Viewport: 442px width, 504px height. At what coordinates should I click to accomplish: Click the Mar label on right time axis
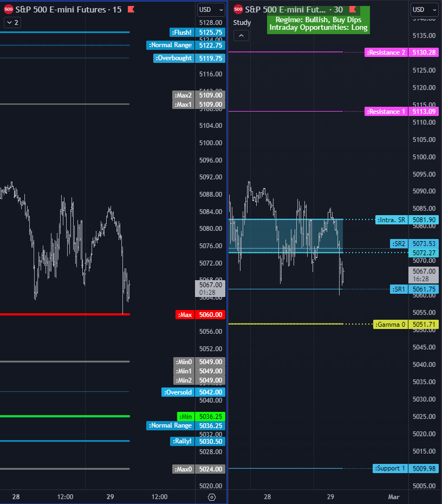[x=394, y=497]
